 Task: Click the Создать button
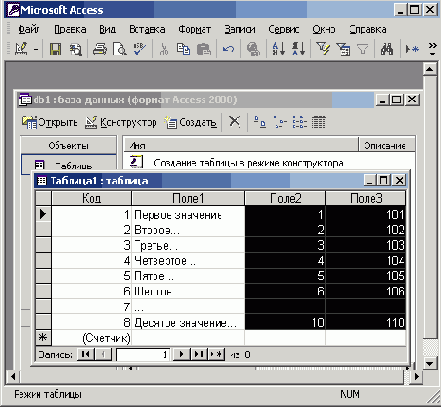pyautogui.click(x=191, y=122)
